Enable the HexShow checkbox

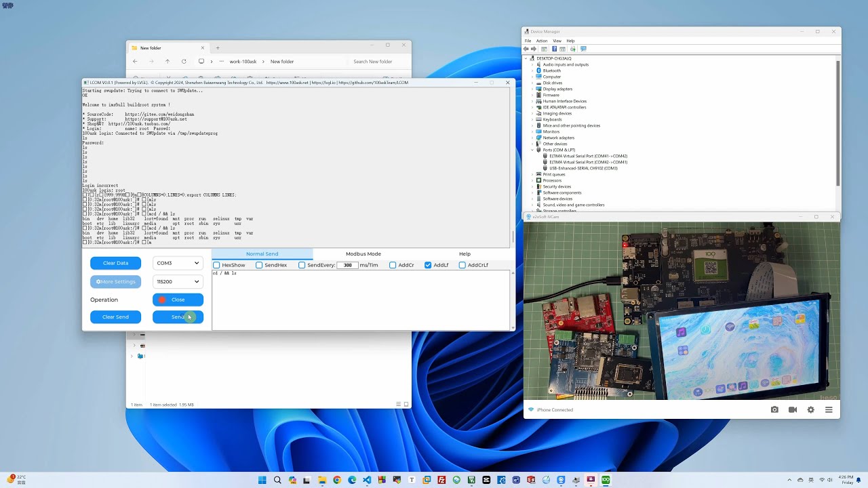coord(216,265)
